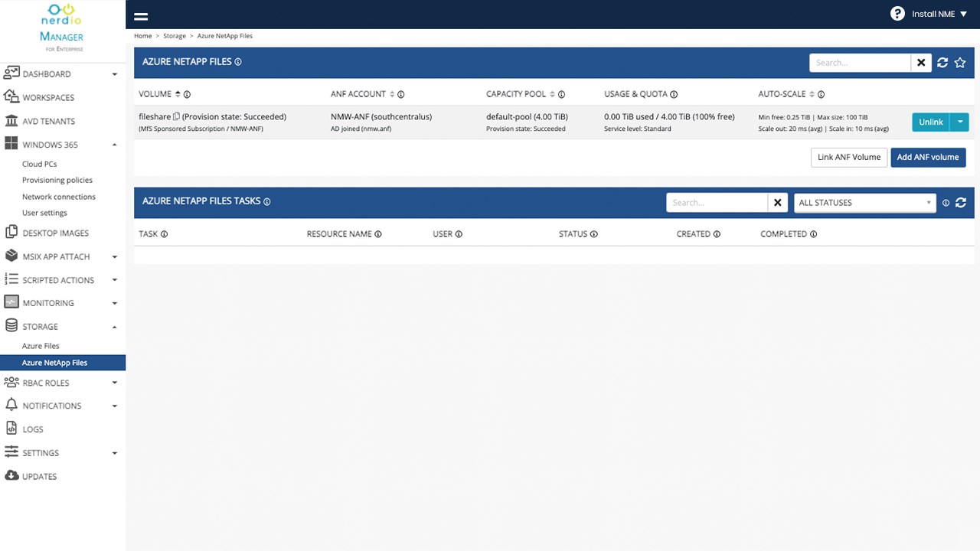The image size is (980, 551).
Task: Clear the tasks search field
Action: point(778,202)
